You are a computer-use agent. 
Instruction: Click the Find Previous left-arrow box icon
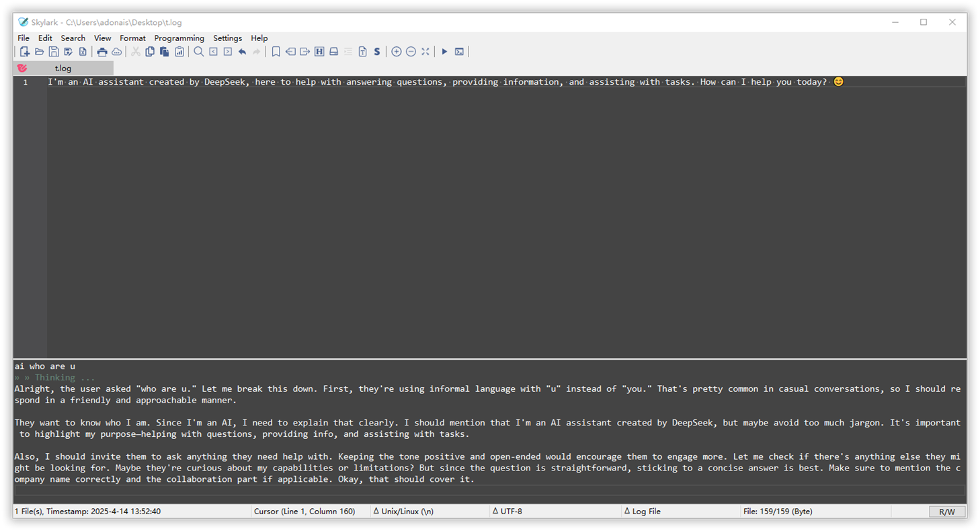pyautogui.click(x=213, y=52)
